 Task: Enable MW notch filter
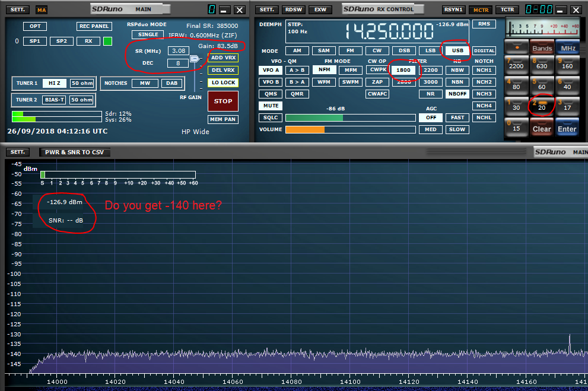pyautogui.click(x=145, y=83)
